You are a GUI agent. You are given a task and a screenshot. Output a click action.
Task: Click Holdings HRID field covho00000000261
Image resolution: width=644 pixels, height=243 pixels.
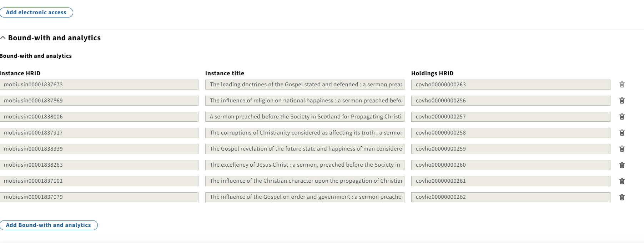511,181
